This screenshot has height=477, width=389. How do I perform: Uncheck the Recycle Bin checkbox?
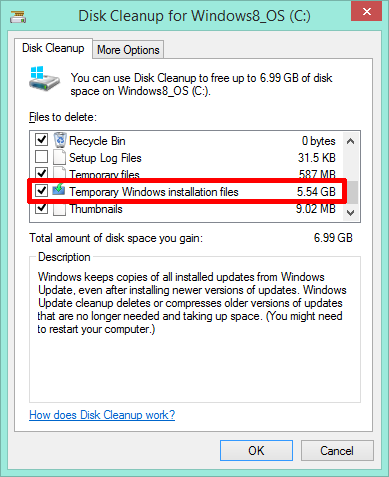click(41, 139)
